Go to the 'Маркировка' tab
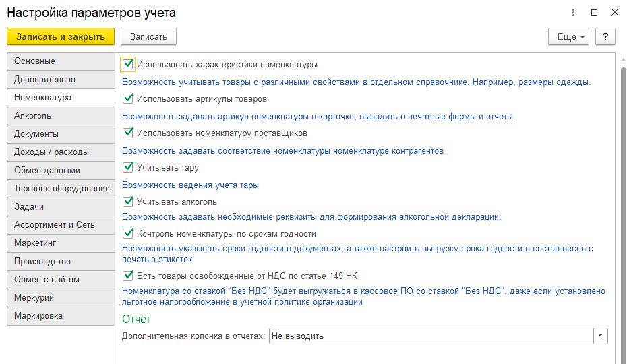 [61, 316]
